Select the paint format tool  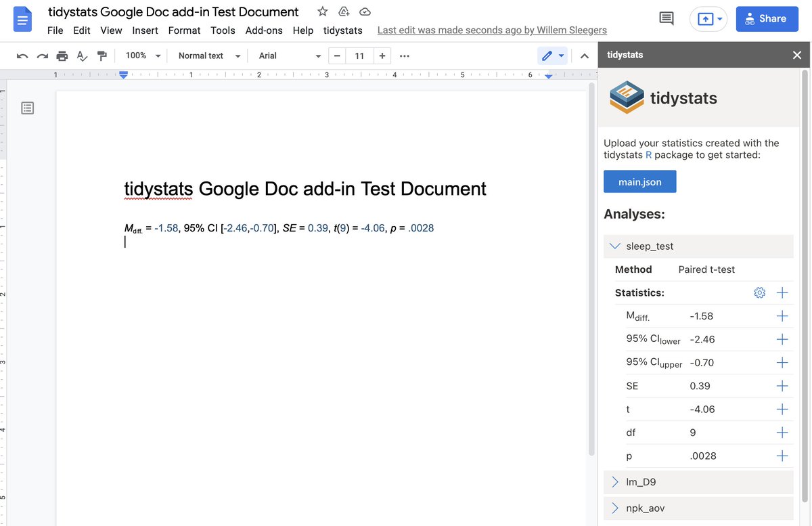(101, 56)
